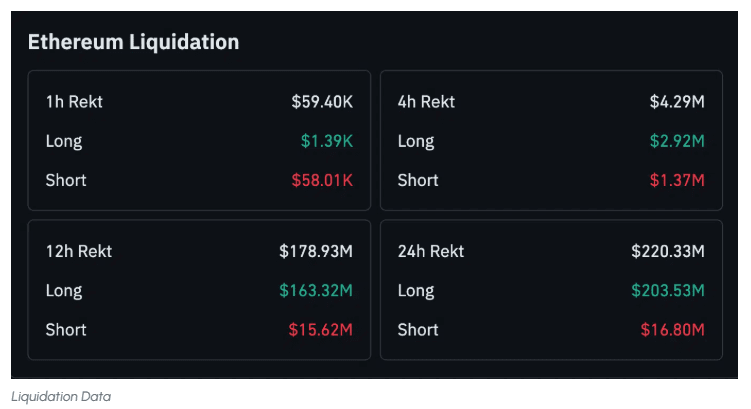This screenshot has height=409, width=751.
Task: Click the $220.33M 24h Rekt total
Action: [x=668, y=251]
